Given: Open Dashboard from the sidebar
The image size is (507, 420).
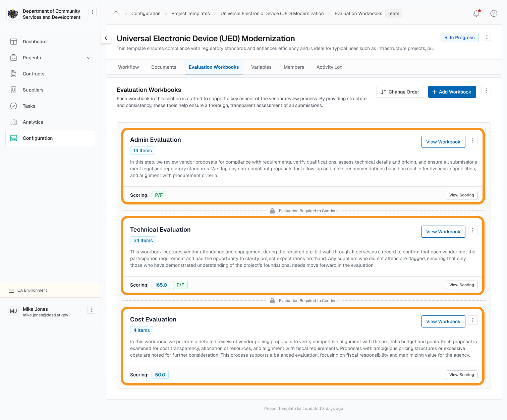Looking at the screenshot, I should point(35,42).
